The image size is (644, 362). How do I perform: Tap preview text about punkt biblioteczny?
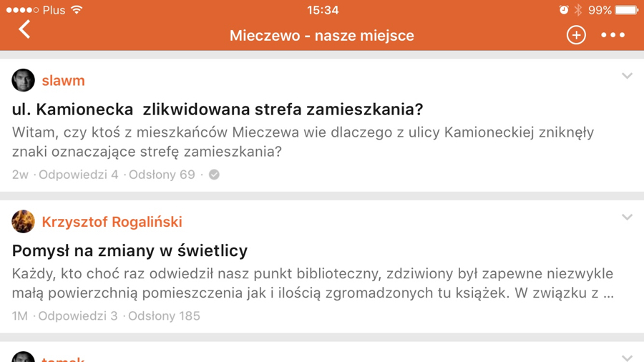(x=313, y=283)
